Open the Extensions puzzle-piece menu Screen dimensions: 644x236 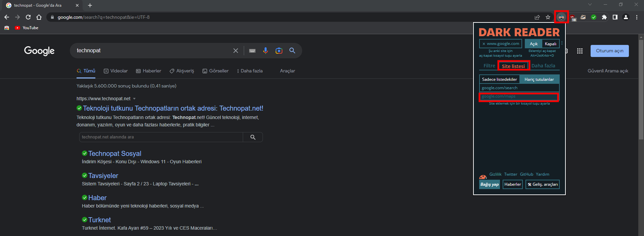tap(604, 17)
